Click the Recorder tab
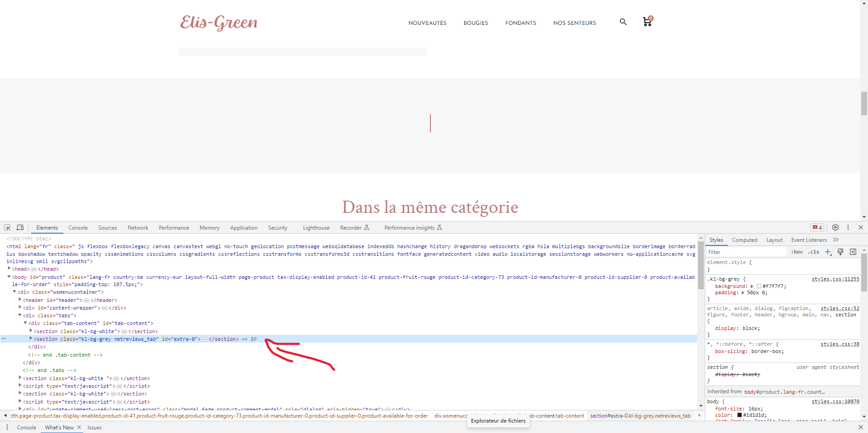Screen dimensions: 868x433 point(354,227)
